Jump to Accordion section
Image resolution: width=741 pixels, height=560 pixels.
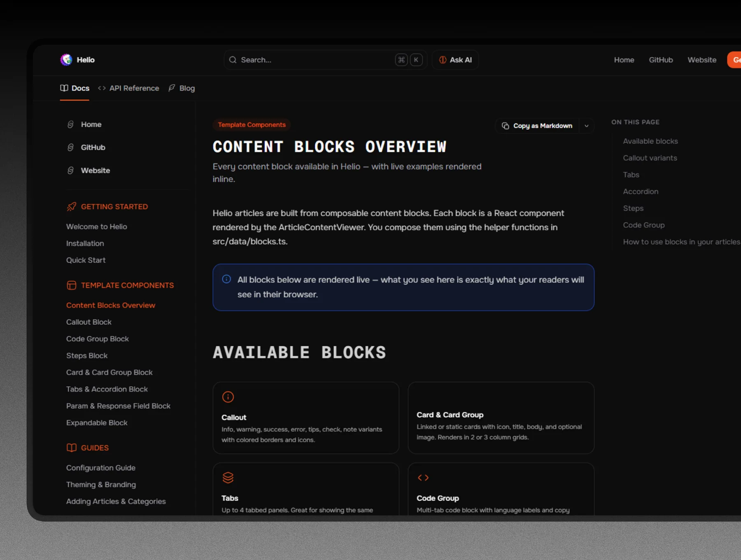coord(641,191)
